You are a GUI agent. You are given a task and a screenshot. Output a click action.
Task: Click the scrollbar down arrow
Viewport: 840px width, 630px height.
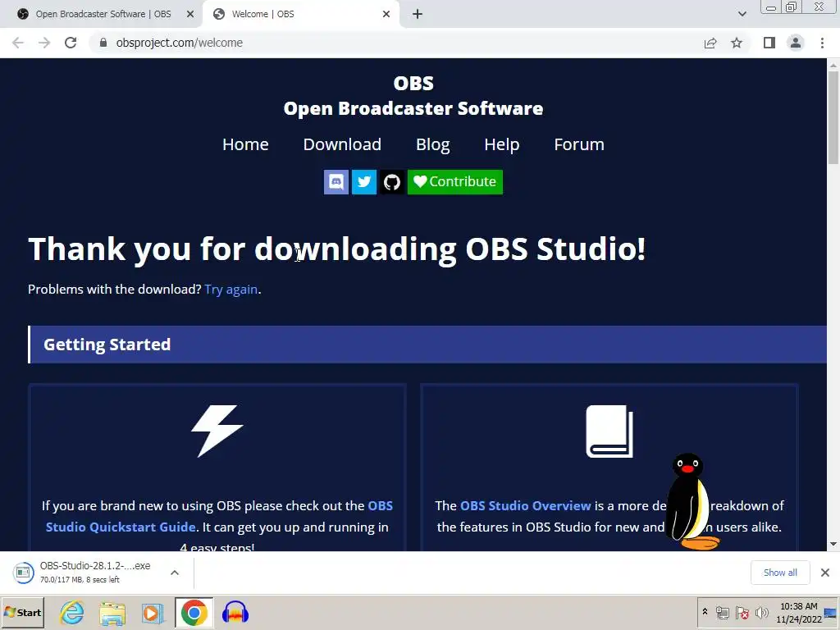coord(833,545)
